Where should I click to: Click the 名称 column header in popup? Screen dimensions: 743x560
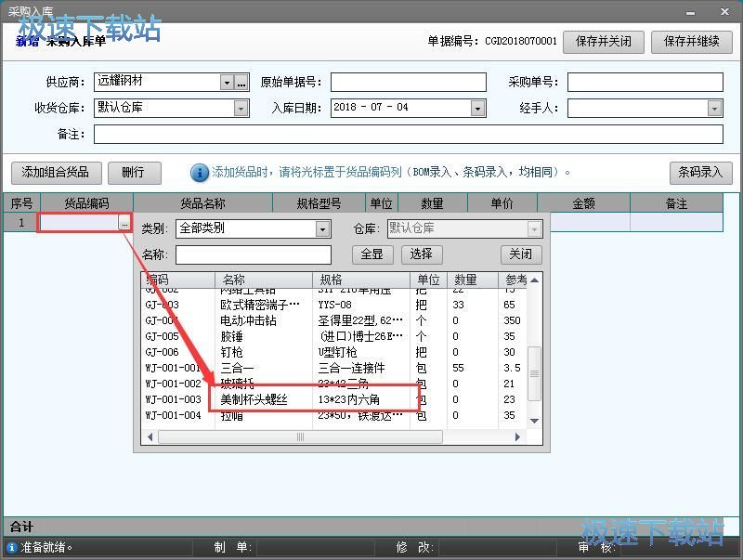pos(264,280)
